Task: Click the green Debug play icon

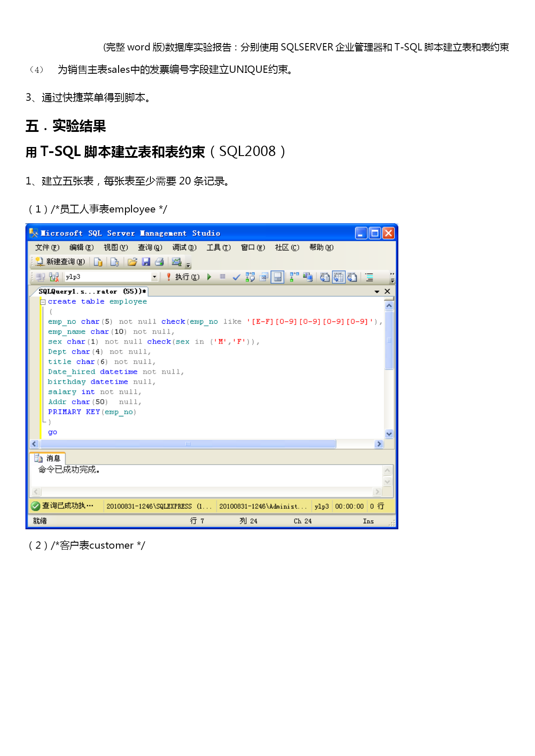Action: pos(209,277)
